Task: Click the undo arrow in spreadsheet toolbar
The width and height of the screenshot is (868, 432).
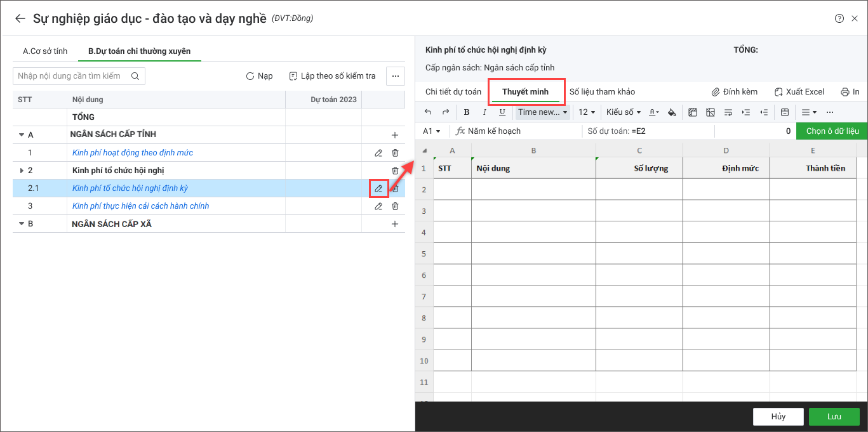Action: click(428, 112)
